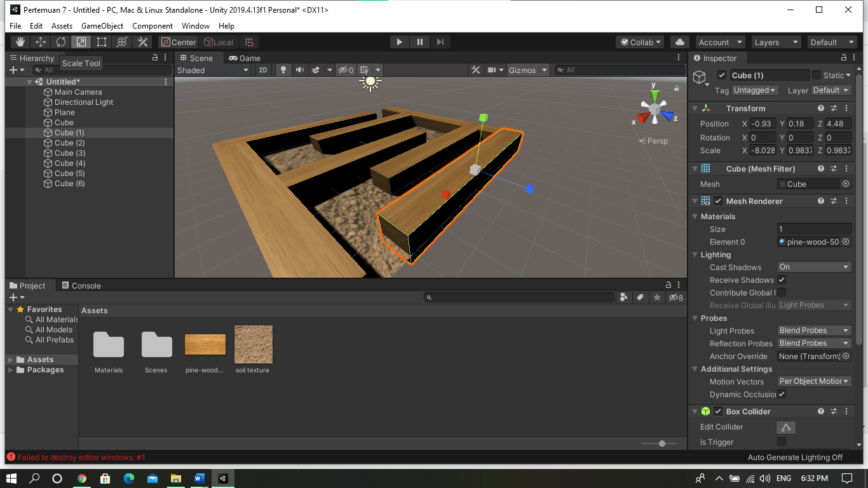
Task: Enable Is Trigger on the Box Collider
Action: click(x=781, y=442)
